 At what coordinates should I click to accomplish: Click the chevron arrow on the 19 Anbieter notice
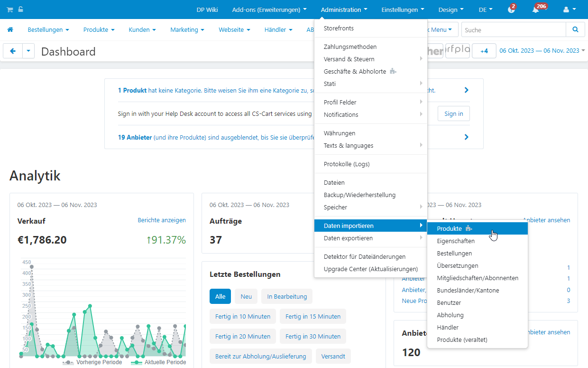coord(467,137)
